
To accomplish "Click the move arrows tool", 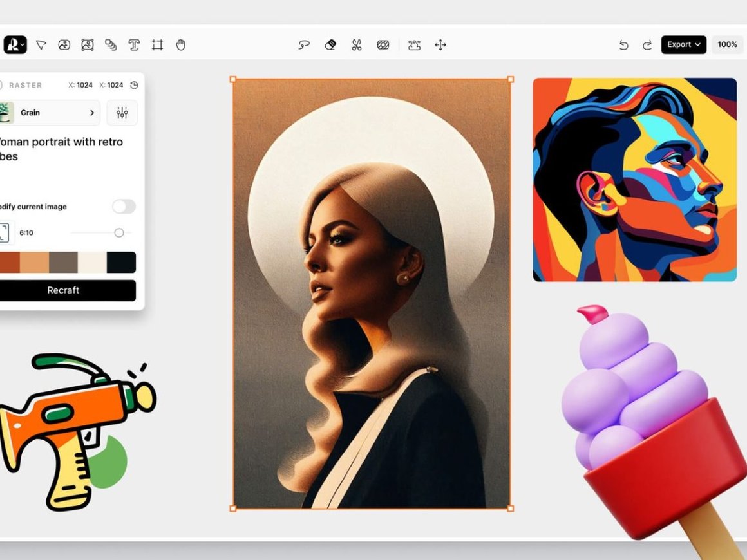I will pos(440,45).
